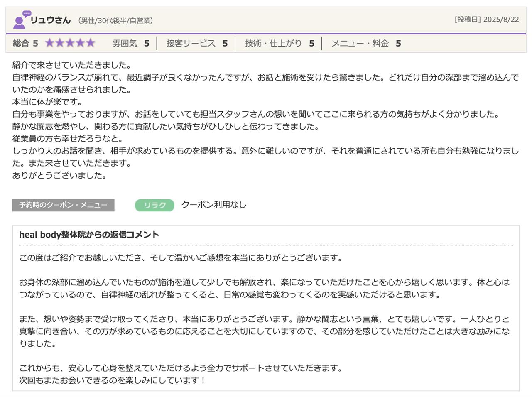This screenshot has width=532, height=397.
Task: Click the fifth (last) rating star
Action: coord(90,43)
